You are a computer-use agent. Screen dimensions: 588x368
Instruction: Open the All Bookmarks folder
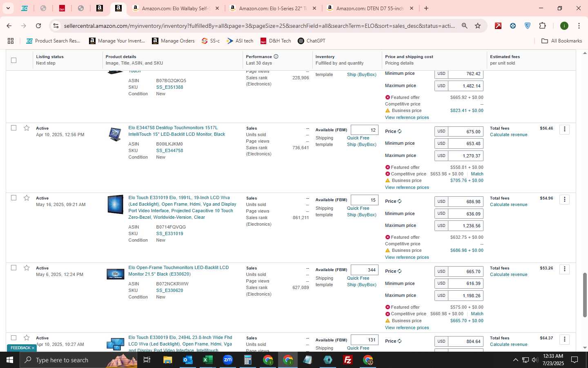pos(561,41)
